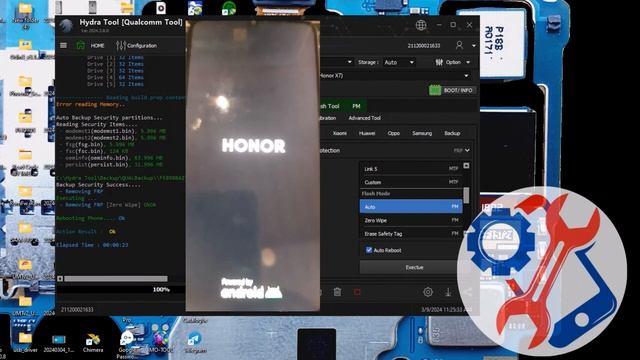Viewport: 640px width, 360px height.
Task: Select the Zero Wipe row
Action: coord(411,220)
